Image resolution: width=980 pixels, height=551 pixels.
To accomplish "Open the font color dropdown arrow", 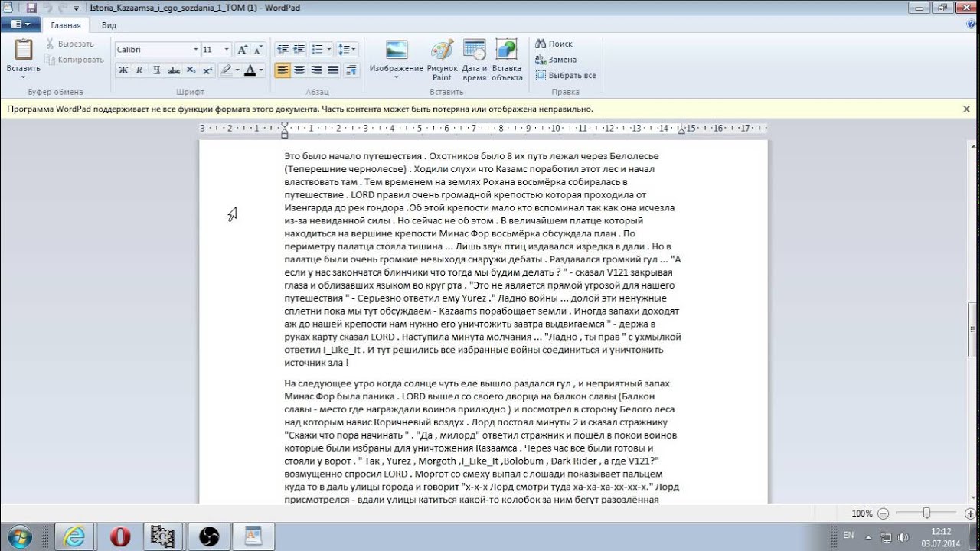I will point(261,70).
